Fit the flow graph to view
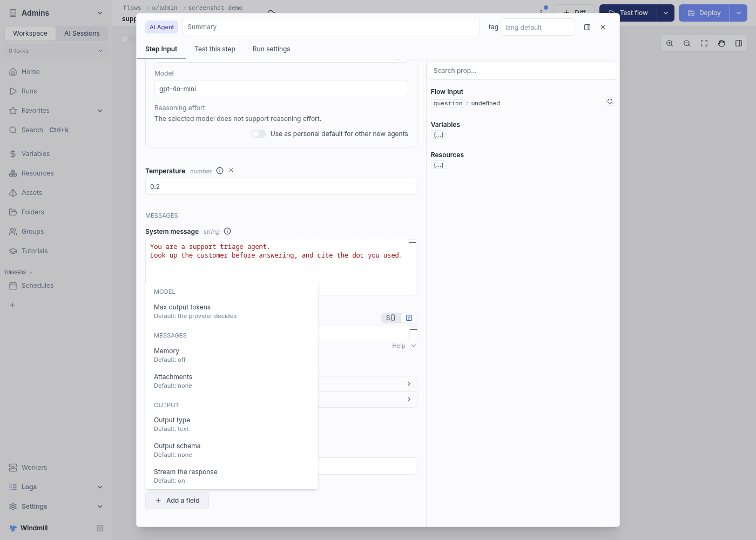Image resolution: width=756 pixels, height=540 pixels. [x=704, y=43]
